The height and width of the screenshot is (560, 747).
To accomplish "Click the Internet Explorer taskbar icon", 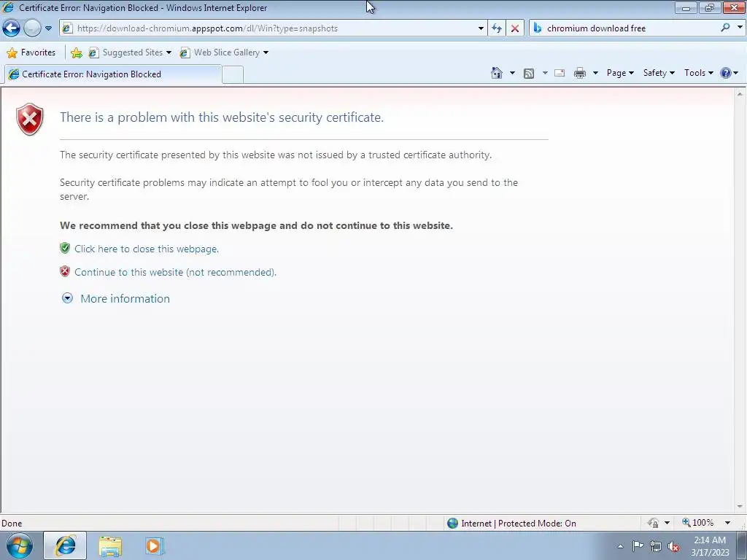I will pos(65,545).
